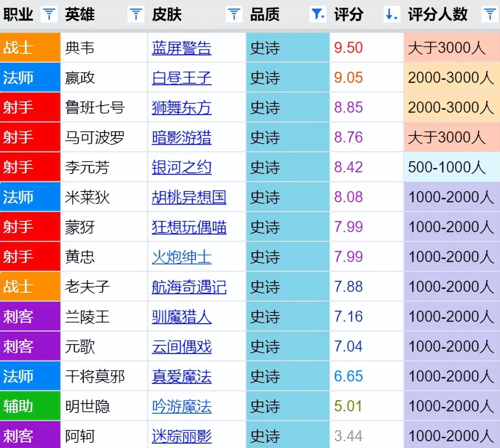Viewport: 500px width, 448px height.
Task: Toggle the descending sort on 评分 column
Action: click(391, 15)
